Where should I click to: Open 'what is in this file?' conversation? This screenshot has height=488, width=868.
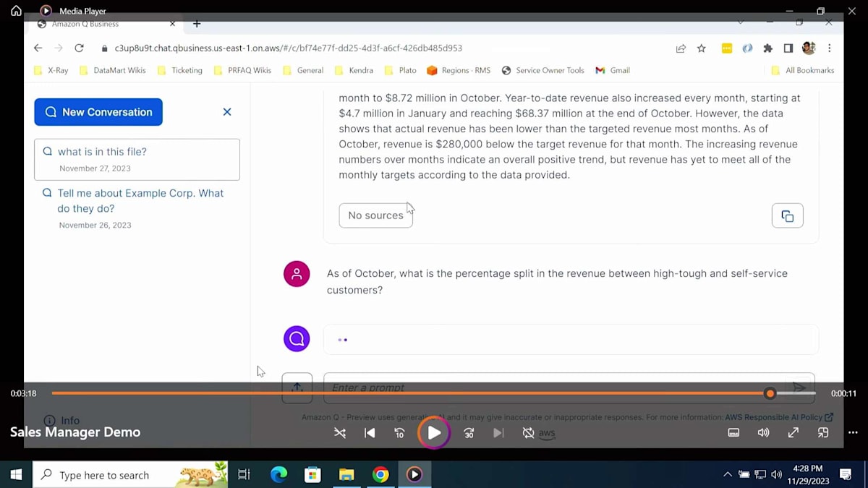click(137, 160)
